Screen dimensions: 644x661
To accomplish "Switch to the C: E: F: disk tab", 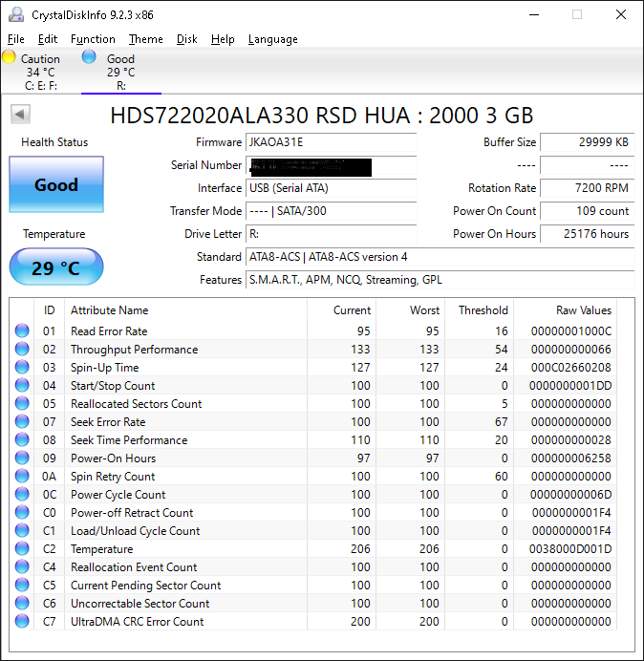I will 40,72.
